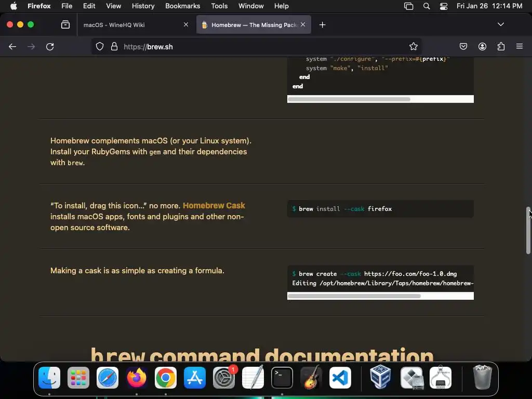Launch Google Chrome from the Dock
This screenshot has height=399, width=532.
pos(166,378)
